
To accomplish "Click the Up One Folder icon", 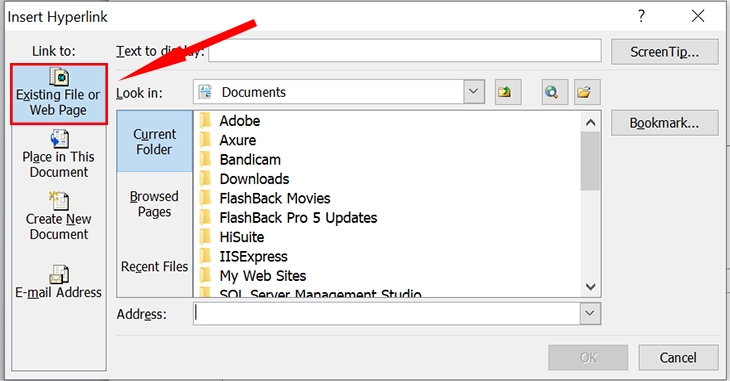I will click(507, 92).
